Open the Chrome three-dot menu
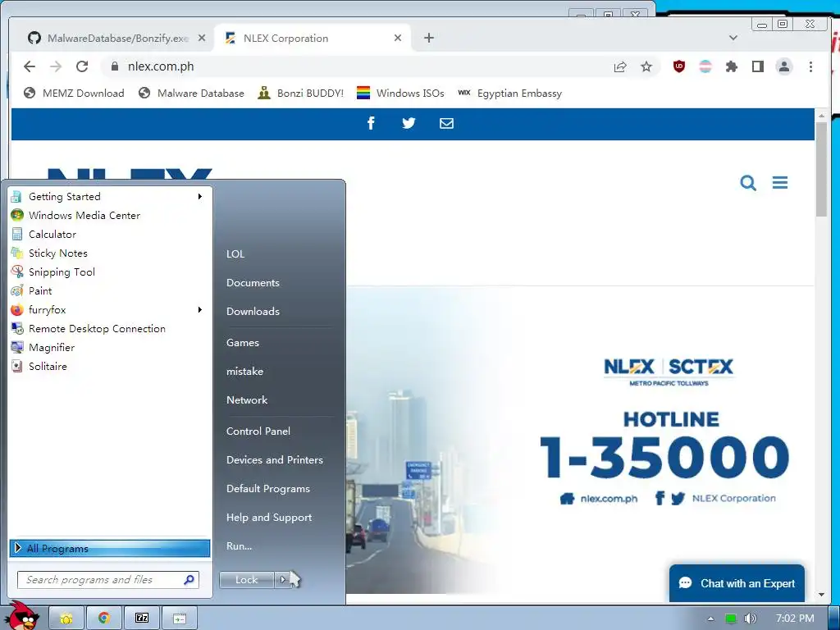 810,66
